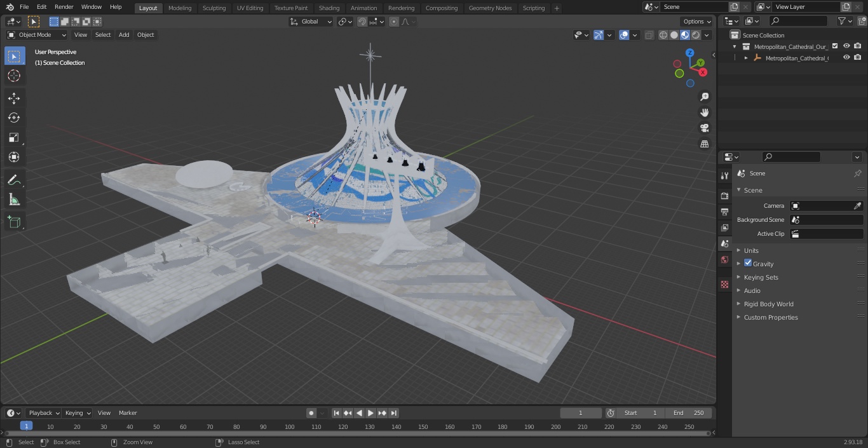Pin the Scene properties panel
The width and height of the screenshot is (868, 448).
(x=857, y=173)
